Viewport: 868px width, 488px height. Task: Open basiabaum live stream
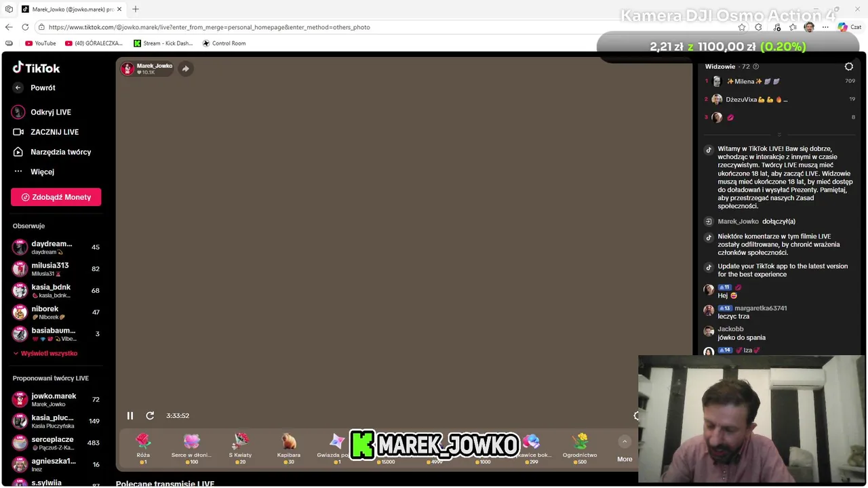pyautogui.click(x=56, y=334)
